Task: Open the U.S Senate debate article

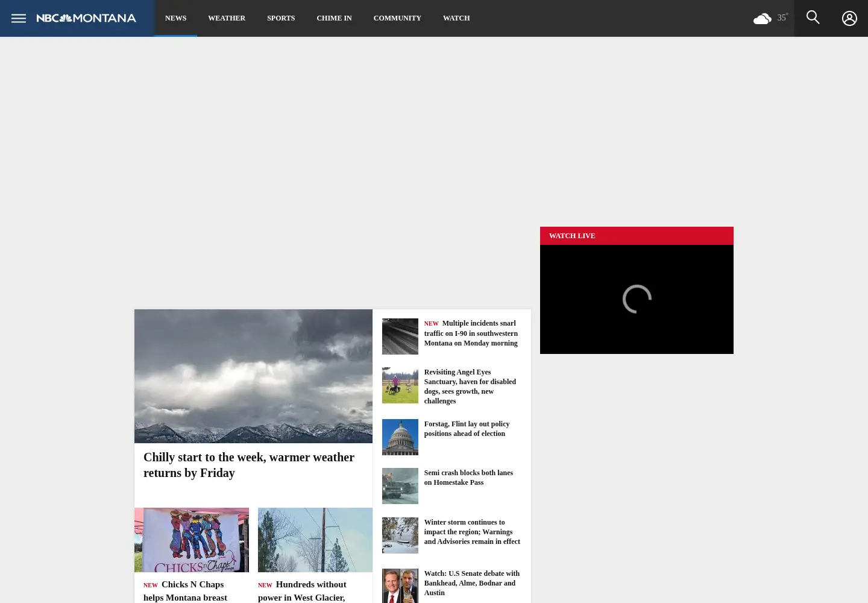Action: click(x=472, y=583)
